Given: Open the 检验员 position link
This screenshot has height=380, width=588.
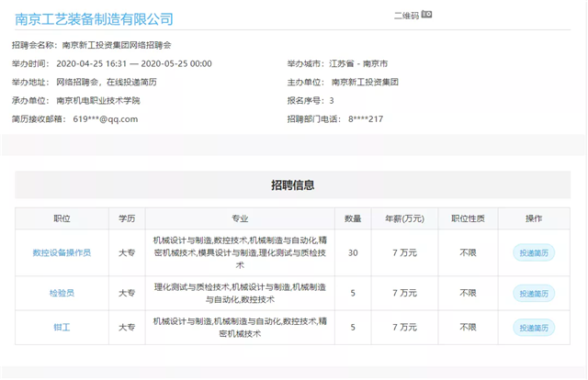Looking at the screenshot, I should (62, 293).
